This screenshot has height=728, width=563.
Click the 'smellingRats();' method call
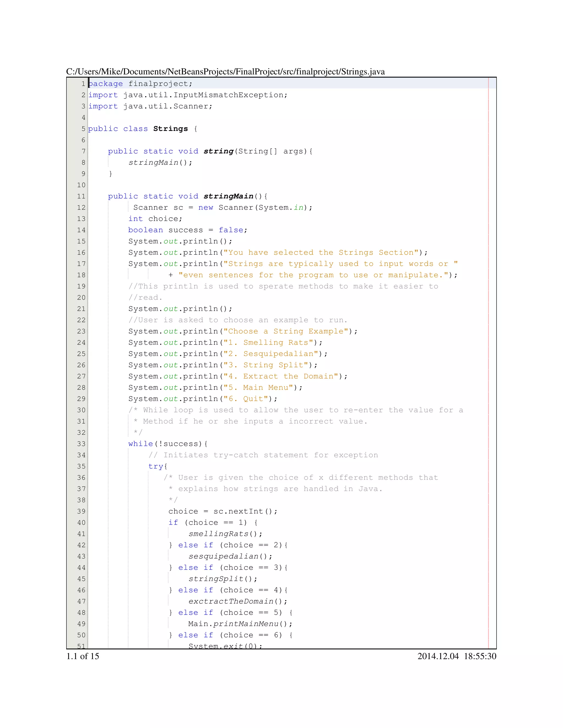(x=225, y=534)
